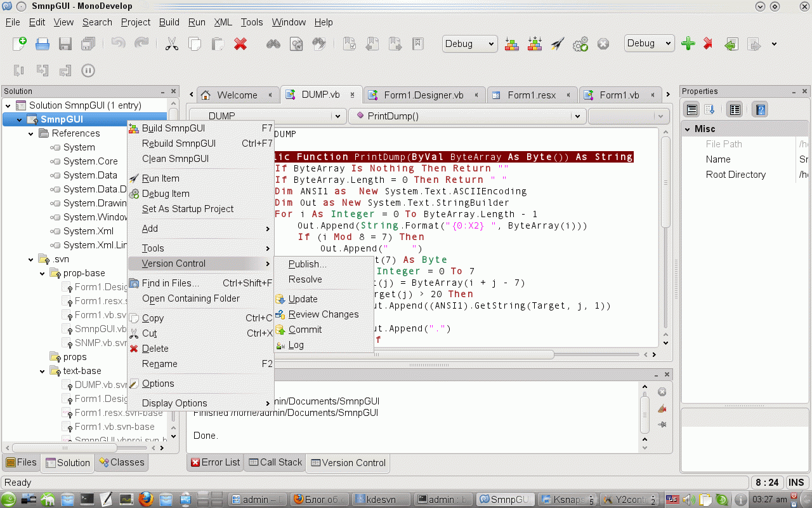
Task: Click the Build Solution bricks icon
Action: pos(512,44)
